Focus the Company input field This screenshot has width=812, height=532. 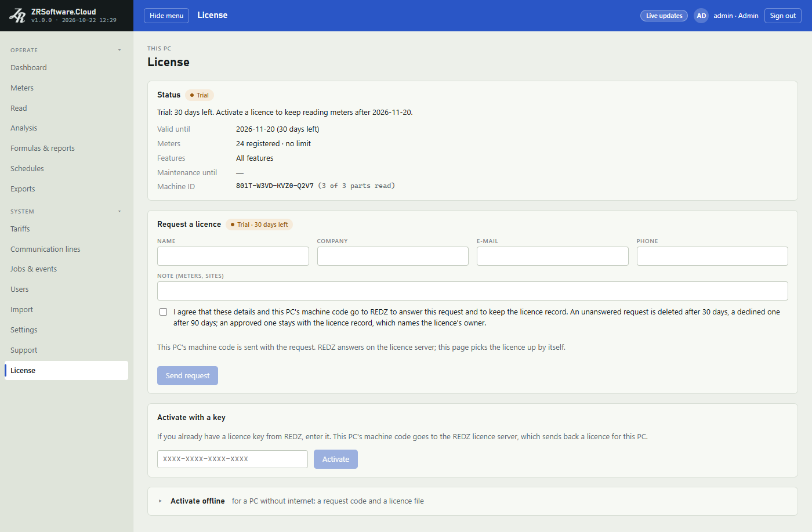(x=393, y=256)
